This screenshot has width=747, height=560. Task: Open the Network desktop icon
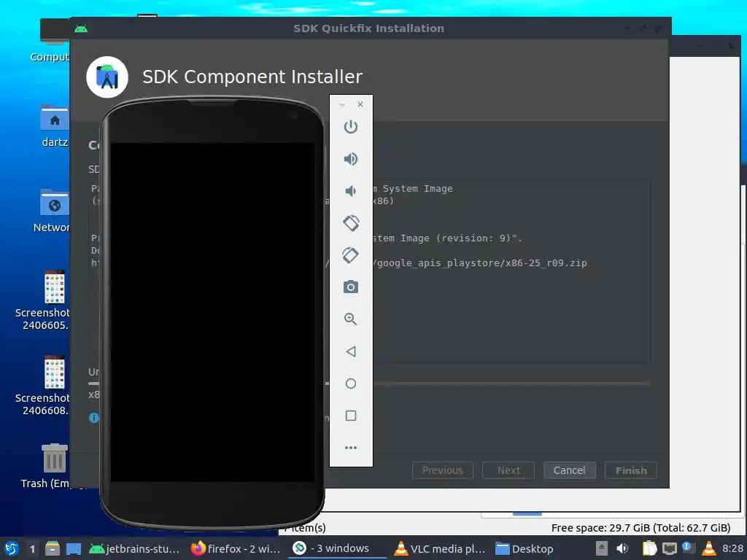click(52, 211)
